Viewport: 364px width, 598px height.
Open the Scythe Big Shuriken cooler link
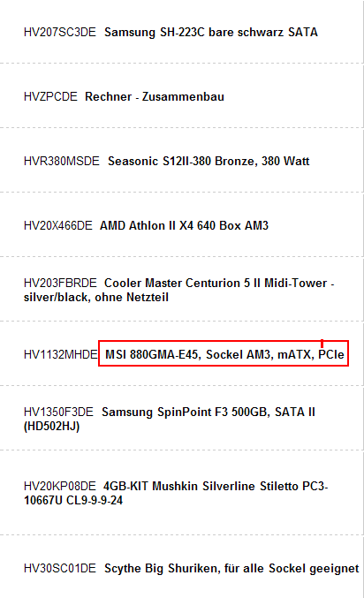[x=231, y=569]
